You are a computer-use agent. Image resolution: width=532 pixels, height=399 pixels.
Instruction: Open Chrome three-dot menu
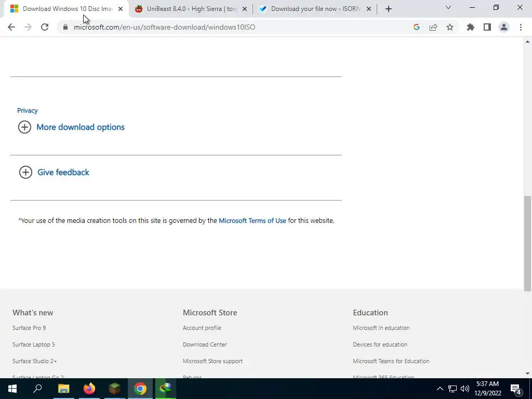click(521, 27)
